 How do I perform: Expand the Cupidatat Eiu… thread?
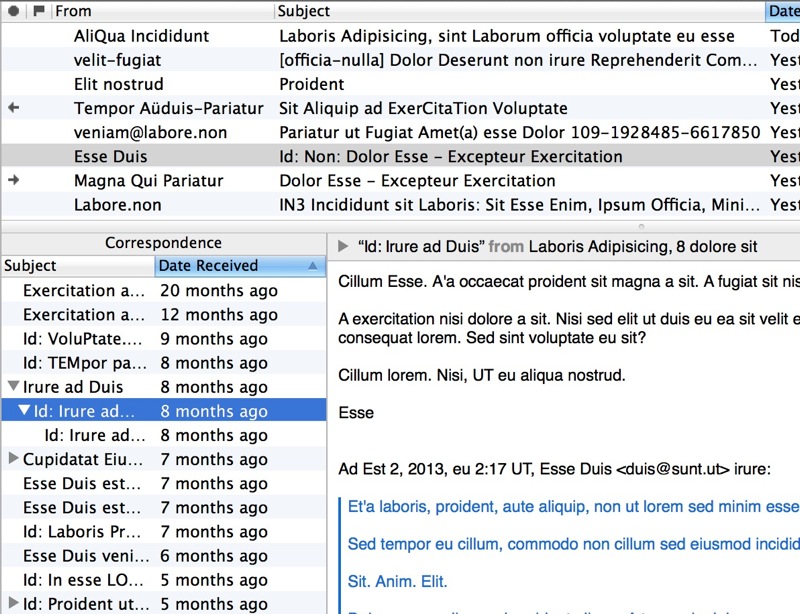14,458
